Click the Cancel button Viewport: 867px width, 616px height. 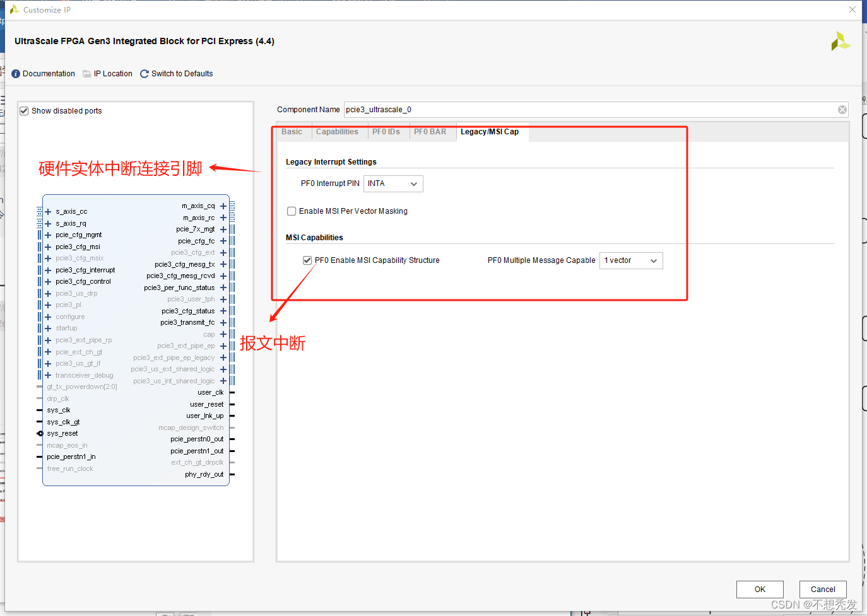click(823, 590)
